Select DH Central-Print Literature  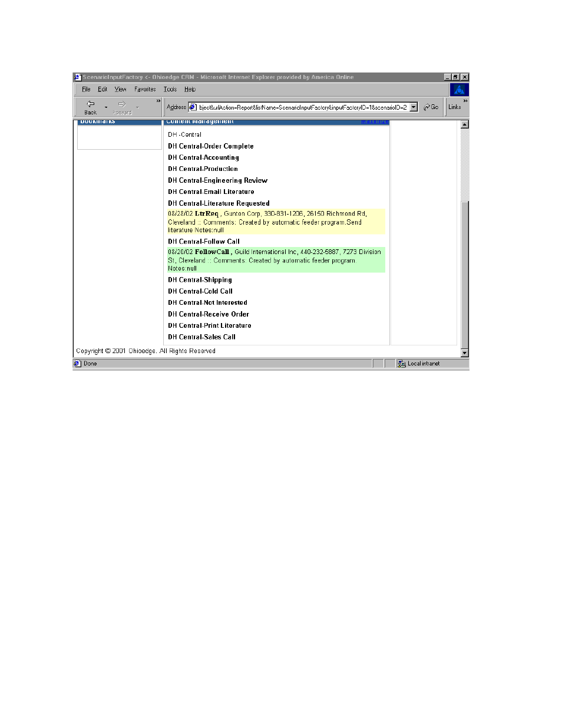210,325
